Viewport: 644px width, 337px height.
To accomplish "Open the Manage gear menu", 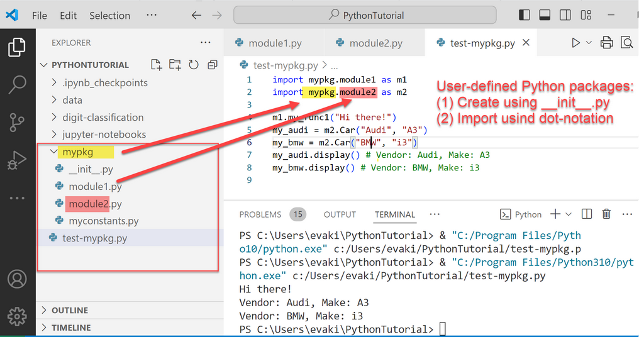I will pyautogui.click(x=17, y=316).
